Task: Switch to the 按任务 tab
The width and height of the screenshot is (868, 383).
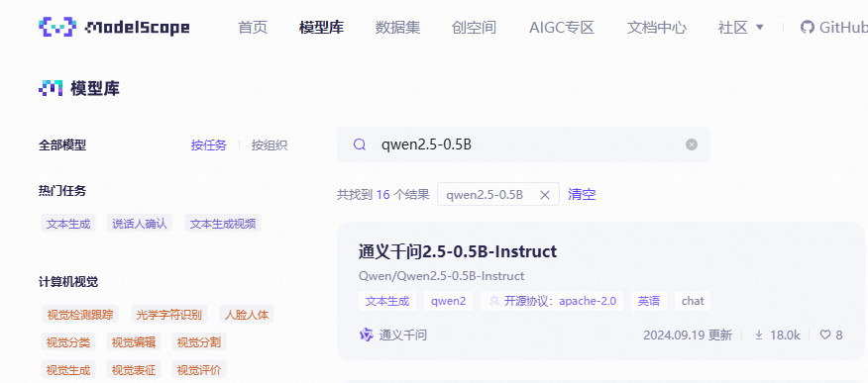Action: click(209, 145)
